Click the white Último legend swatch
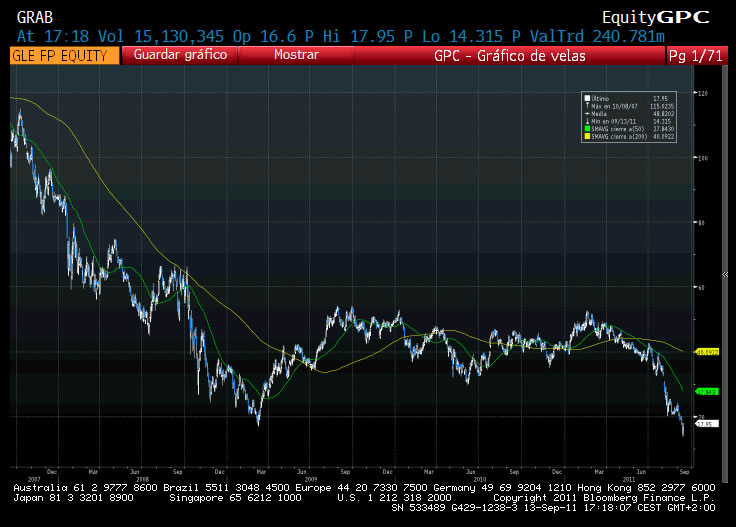The width and height of the screenshot is (736, 527). click(587, 98)
